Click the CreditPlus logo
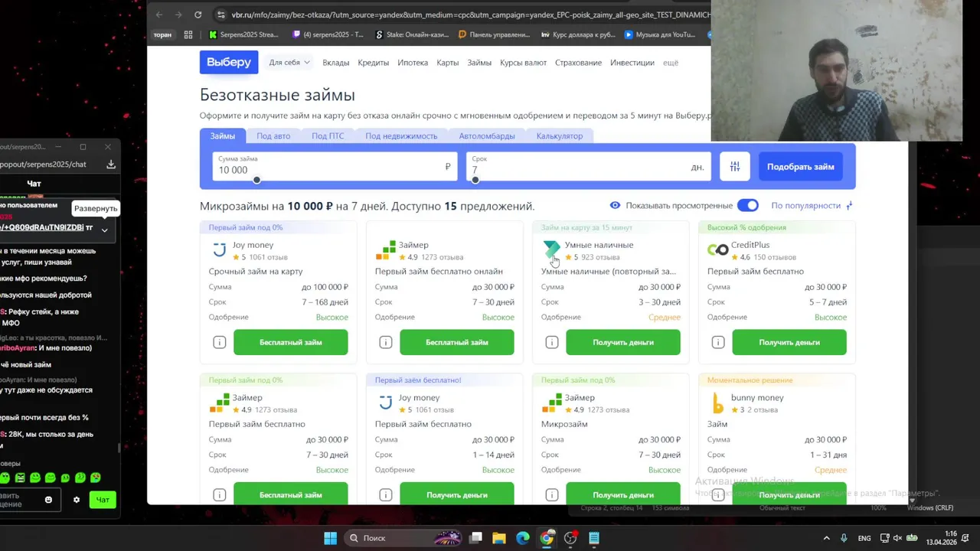Viewport: 980px width, 551px height. pos(717,249)
